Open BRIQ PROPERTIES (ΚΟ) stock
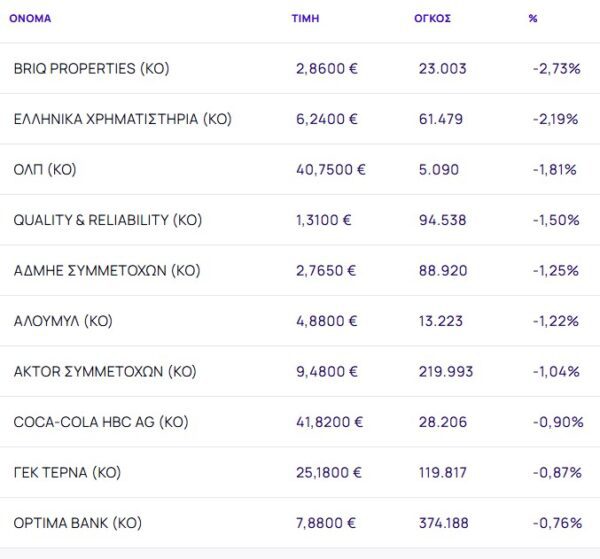Image resolution: width=600 pixels, height=559 pixels. coord(91,69)
